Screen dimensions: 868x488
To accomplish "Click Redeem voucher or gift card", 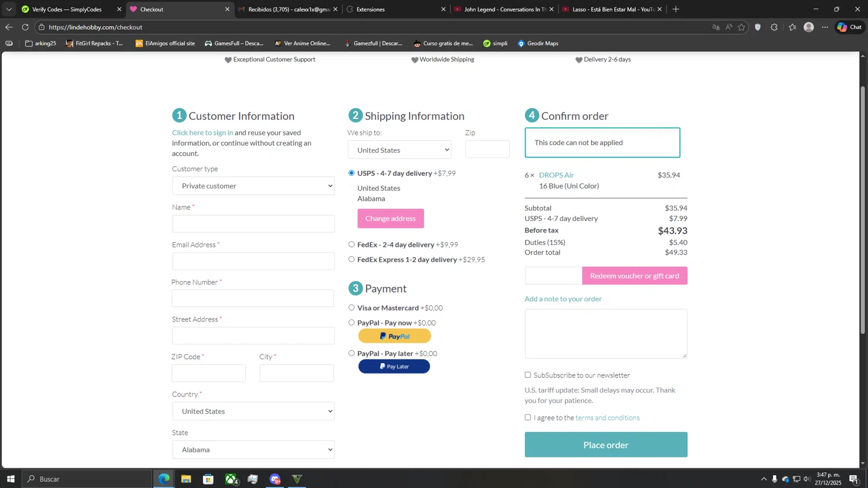I will click(635, 276).
